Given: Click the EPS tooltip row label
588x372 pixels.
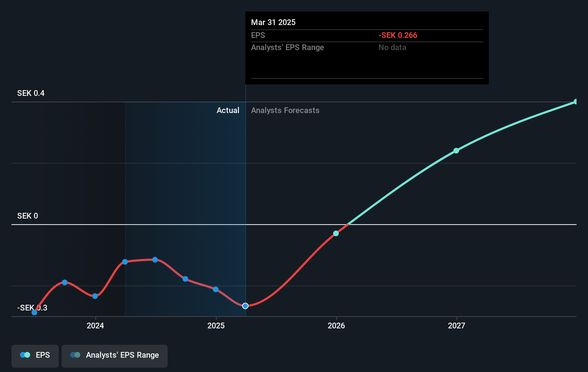Looking at the screenshot, I should click(258, 35).
